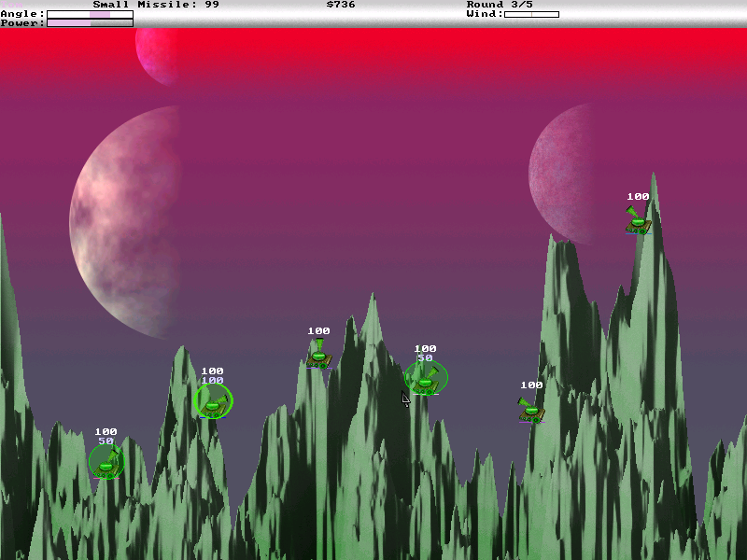This screenshot has height=560, width=747.
Task: Click the Small Missile: 99 weapon label
Action: coord(156,5)
